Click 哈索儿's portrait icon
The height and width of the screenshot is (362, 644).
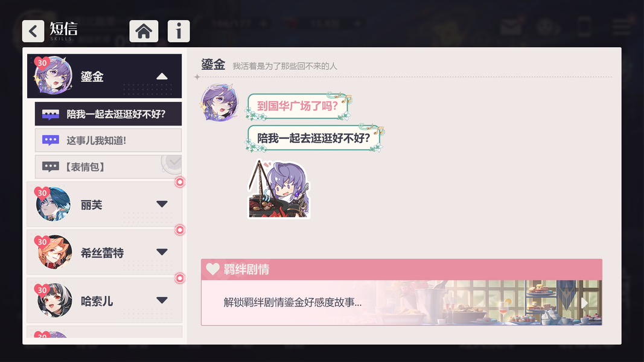click(54, 300)
